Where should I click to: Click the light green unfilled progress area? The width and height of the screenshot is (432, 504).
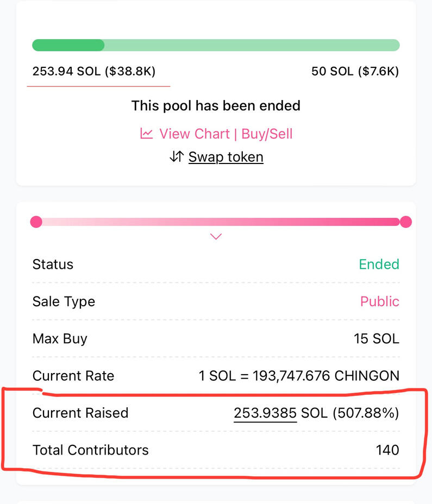pyautogui.click(x=250, y=45)
